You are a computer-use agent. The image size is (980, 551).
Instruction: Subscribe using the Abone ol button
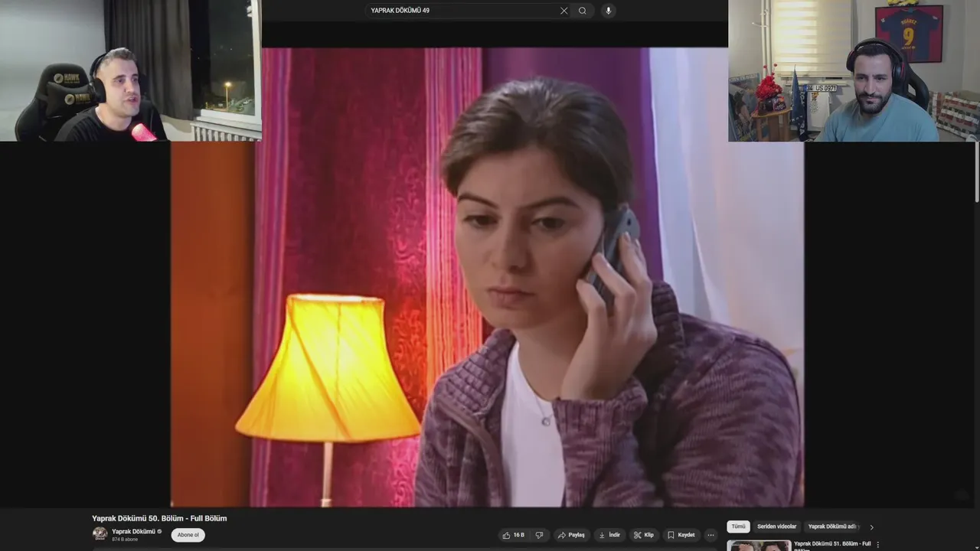[x=188, y=535]
